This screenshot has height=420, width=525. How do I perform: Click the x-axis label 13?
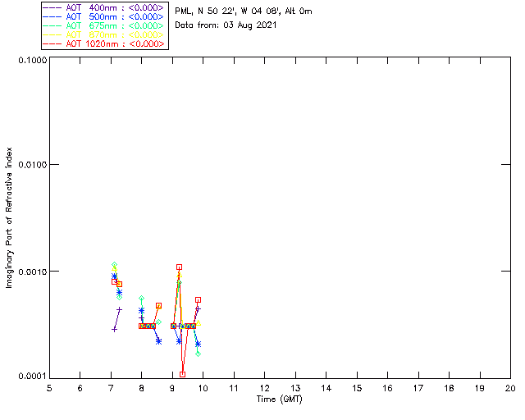(295, 388)
